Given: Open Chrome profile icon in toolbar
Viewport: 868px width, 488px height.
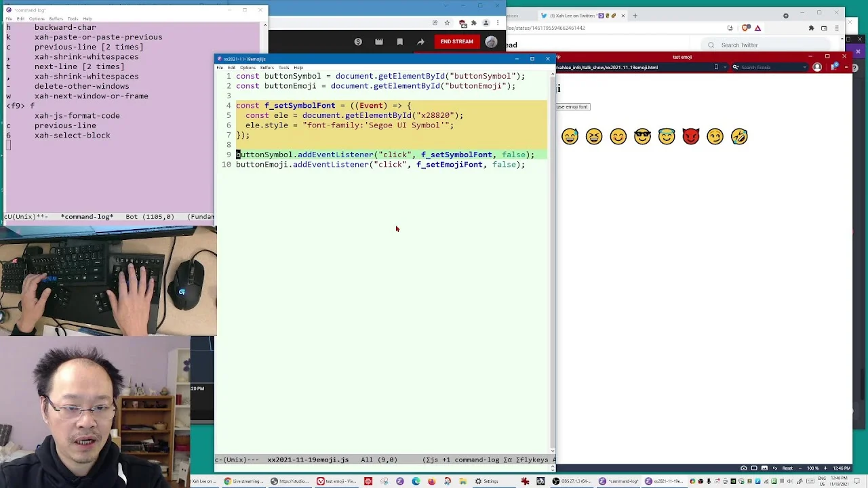Looking at the screenshot, I should point(486,23).
